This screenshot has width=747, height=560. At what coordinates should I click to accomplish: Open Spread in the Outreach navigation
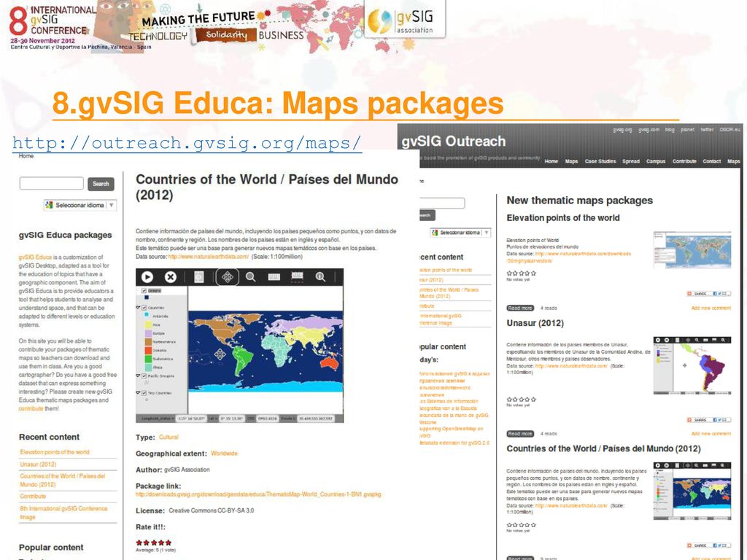(x=631, y=161)
